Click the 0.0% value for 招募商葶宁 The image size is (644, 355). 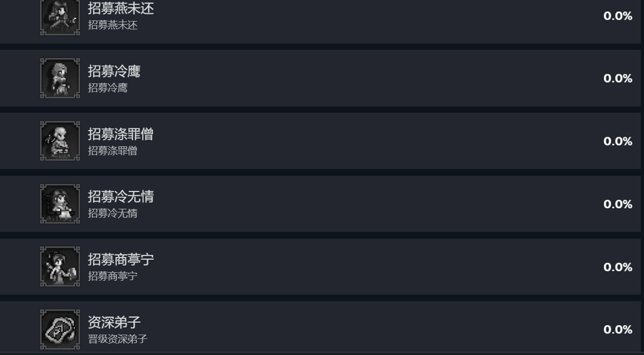[617, 267]
